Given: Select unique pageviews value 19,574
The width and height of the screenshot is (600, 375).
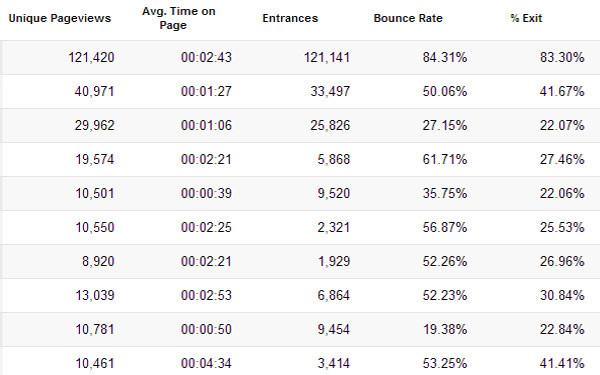Looking at the screenshot, I should 95,160.
